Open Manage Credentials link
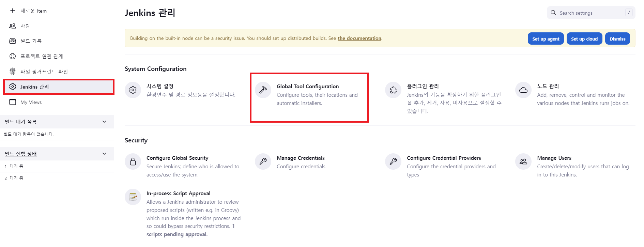The width and height of the screenshot is (644, 247). click(301, 158)
